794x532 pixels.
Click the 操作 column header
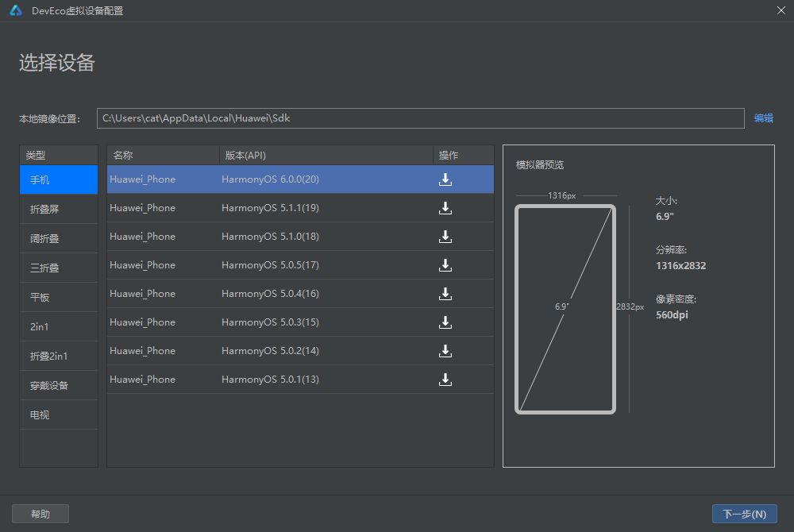point(464,156)
